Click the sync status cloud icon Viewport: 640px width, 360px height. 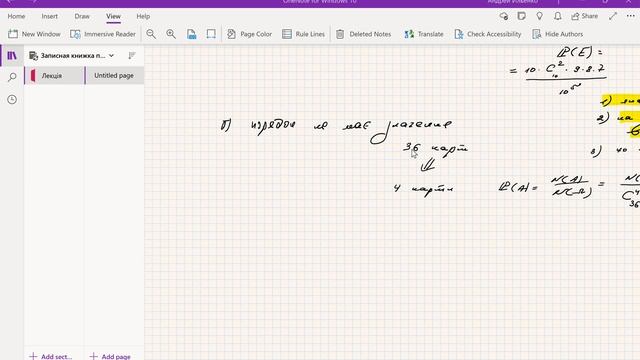[x=504, y=16]
